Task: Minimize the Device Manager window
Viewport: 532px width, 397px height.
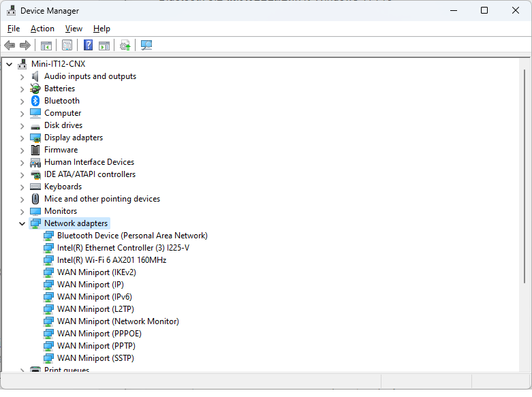Action: point(454,10)
